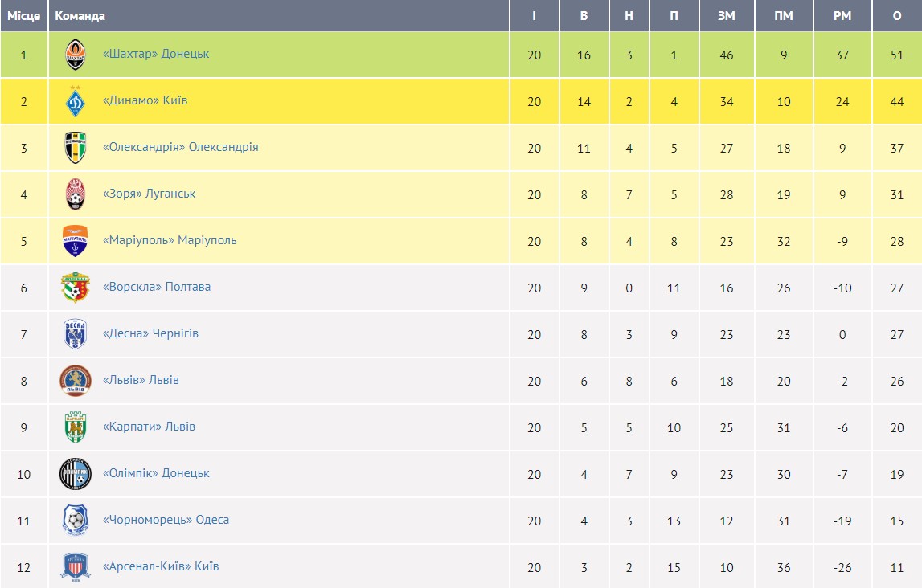Screen dimensions: 922x588
Task: Click the «Місце» column header
Action: point(23,16)
